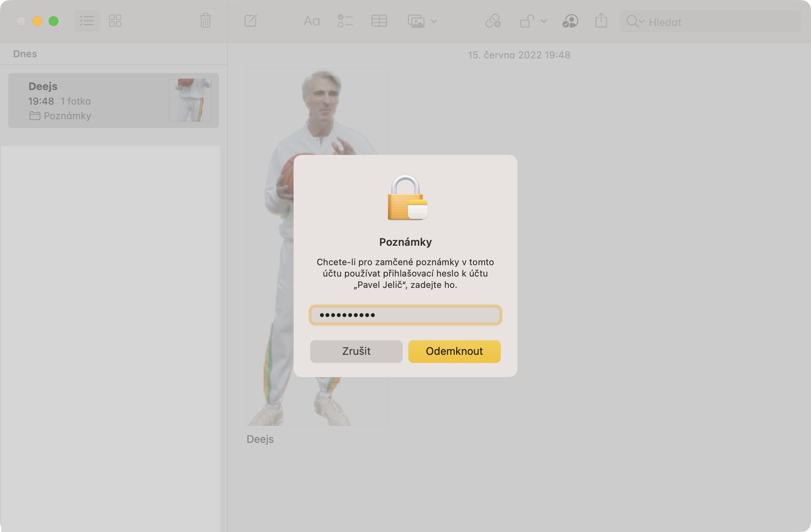811x532 pixels.
Task: Expand the lock menu chevron
Action: point(544,21)
